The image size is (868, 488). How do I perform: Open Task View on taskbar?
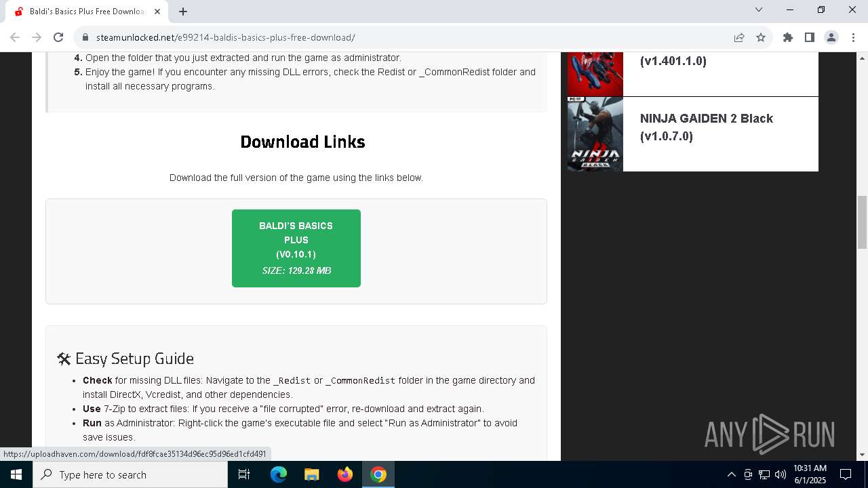click(244, 474)
